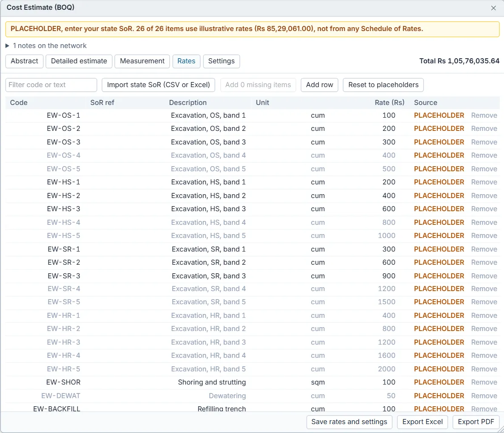504x433 pixels.
Task: Click description 'Excavation, OS, band 1'
Action: point(208,115)
